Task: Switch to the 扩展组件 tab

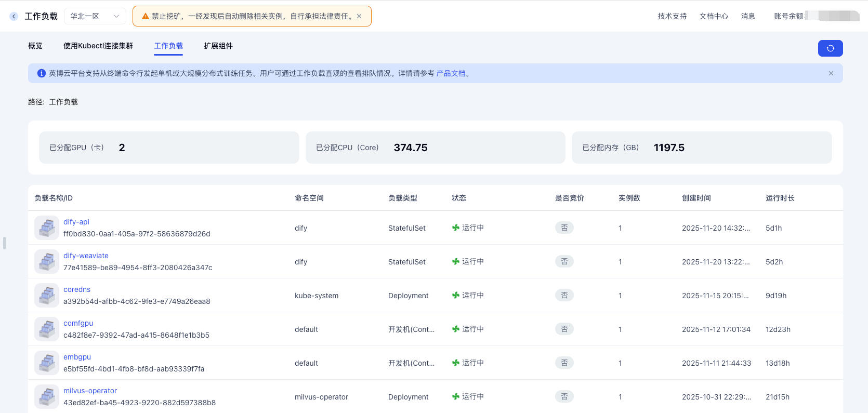Action: pos(218,46)
